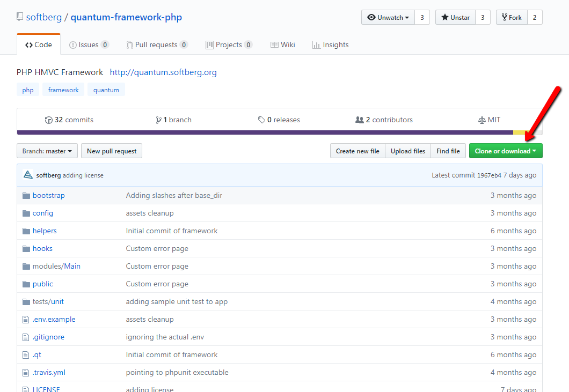Click the helpers folder icon
The width and height of the screenshot is (569, 392).
point(26,231)
